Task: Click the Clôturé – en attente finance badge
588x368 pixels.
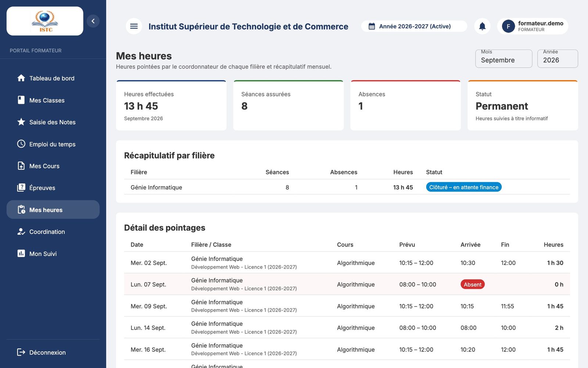Action: [x=464, y=187]
